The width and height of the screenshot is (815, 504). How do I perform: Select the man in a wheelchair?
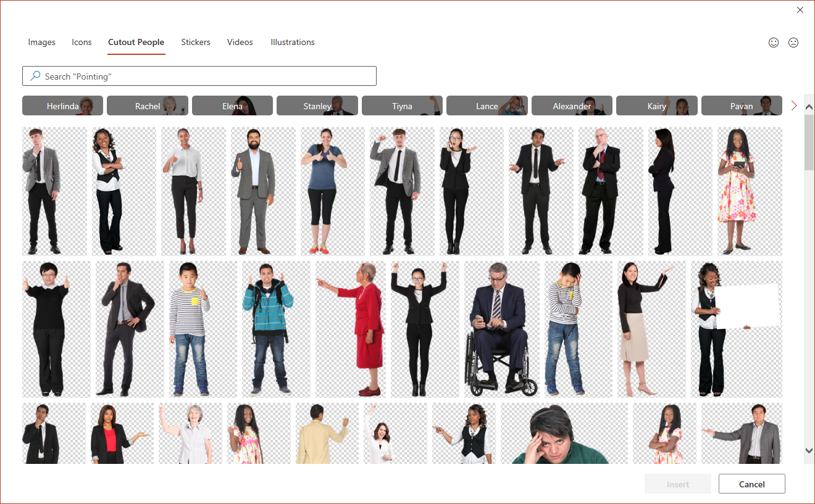coord(502,329)
